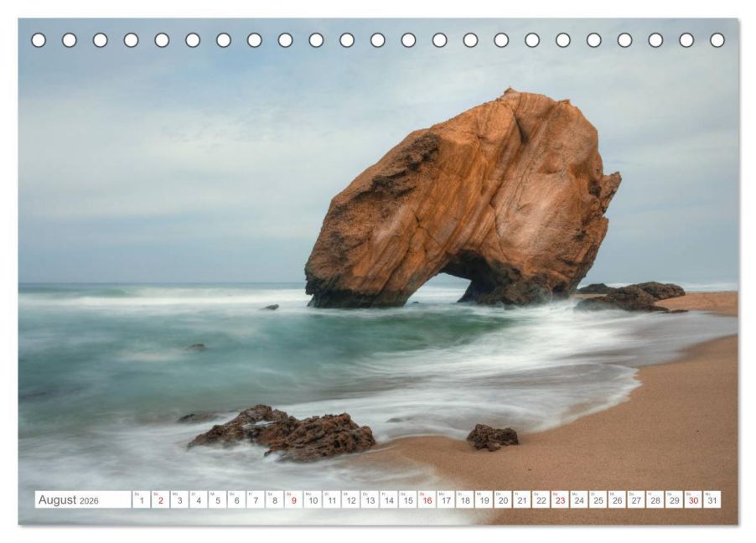The height and width of the screenshot is (543, 756).
Task: Click the small dark rock on the sand
Action: pyautogui.click(x=492, y=437)
